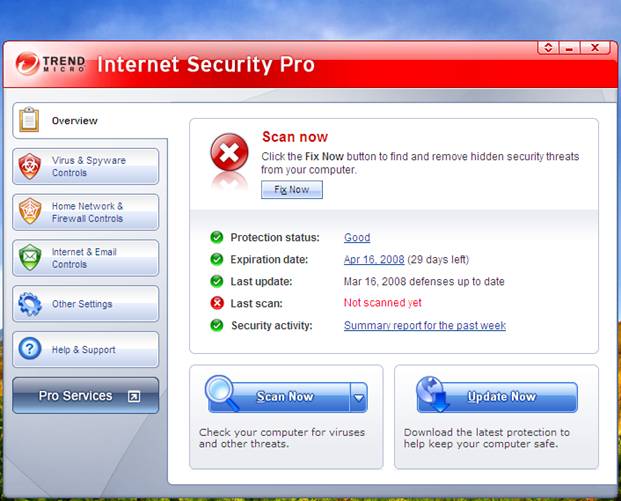Open the Good protection status link
Image resolution: width=621 pixels, height=501 pixels.
coord(357,238)
